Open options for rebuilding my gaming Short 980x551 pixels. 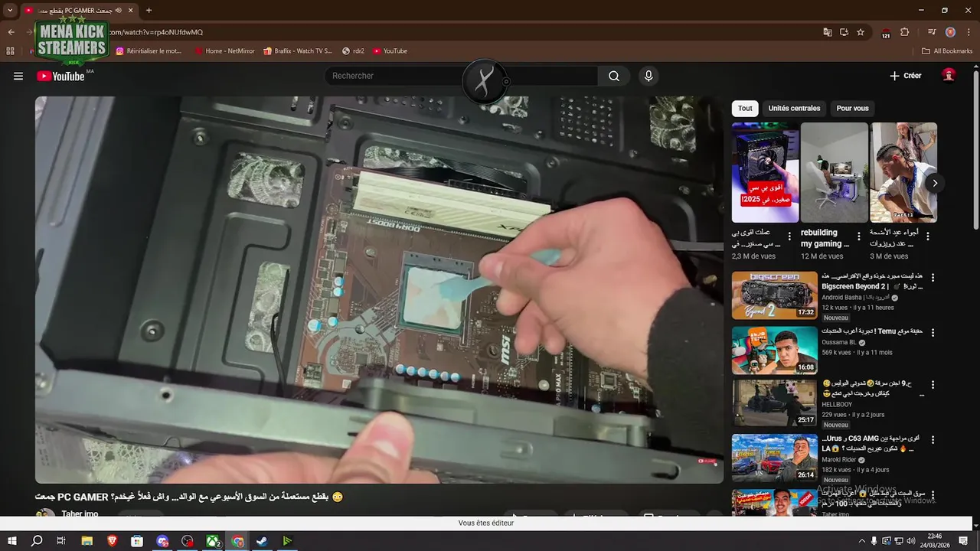pos(858,236)
